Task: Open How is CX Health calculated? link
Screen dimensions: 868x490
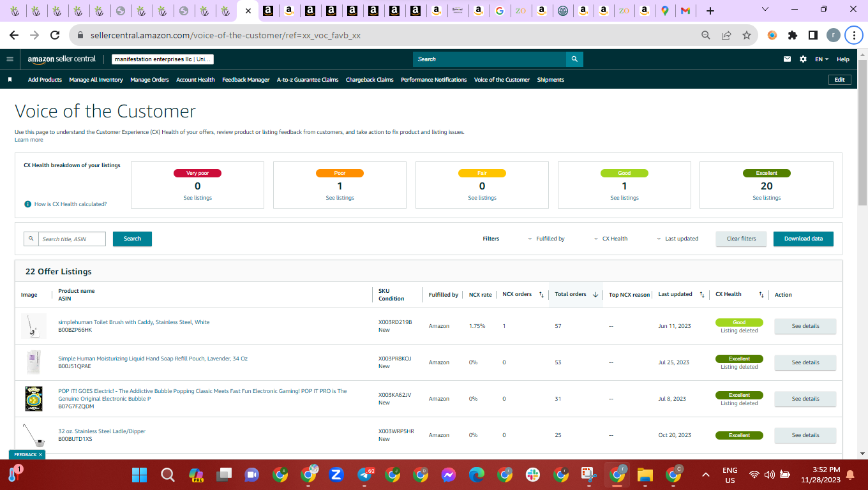Action: click(x=71, y=204)
